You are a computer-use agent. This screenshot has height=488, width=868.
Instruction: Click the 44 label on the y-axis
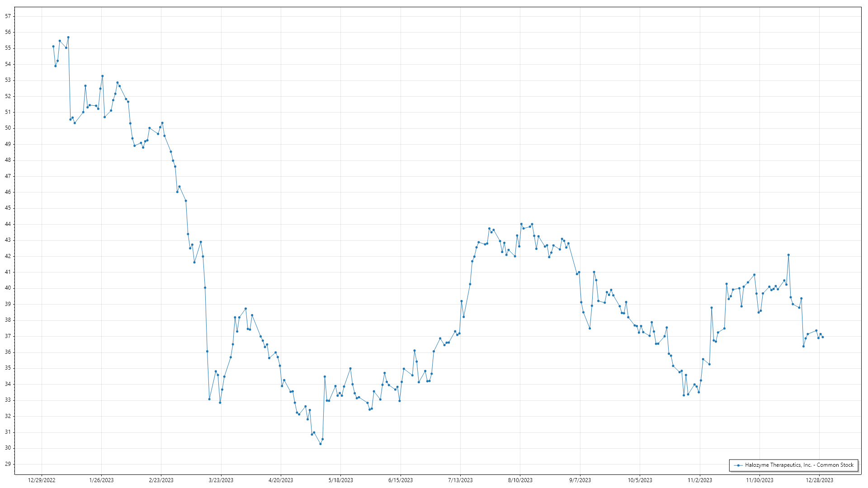pyautogui.click(x=8, y=224)
